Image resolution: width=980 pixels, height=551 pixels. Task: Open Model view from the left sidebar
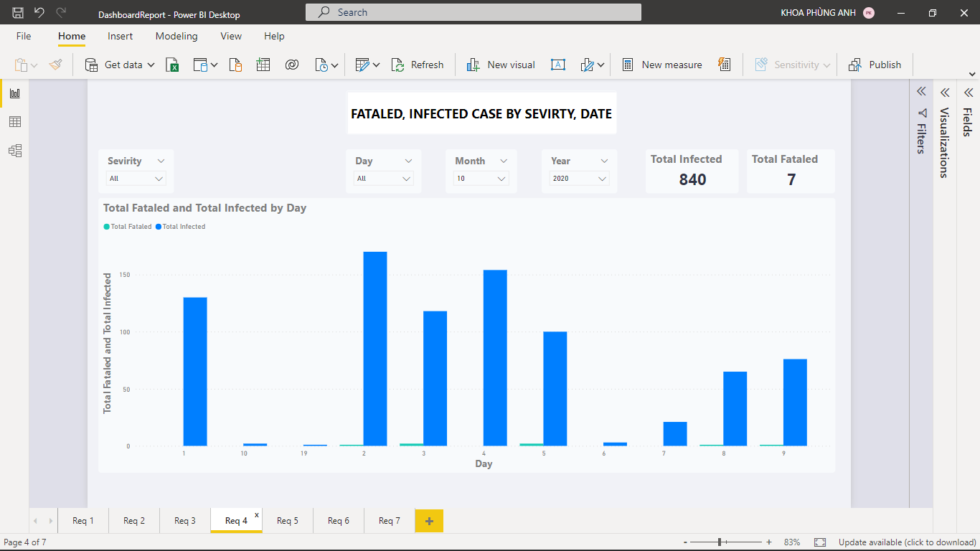coord(15,150)
